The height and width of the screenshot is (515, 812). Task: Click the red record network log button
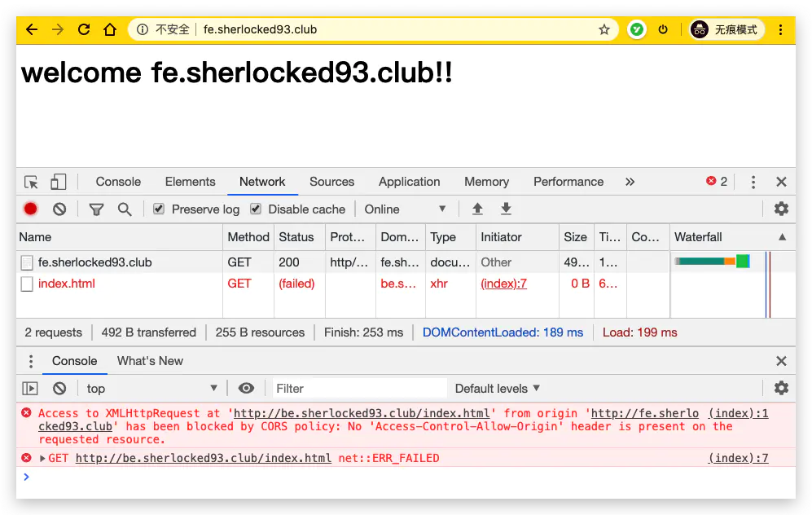click(31, 209)
